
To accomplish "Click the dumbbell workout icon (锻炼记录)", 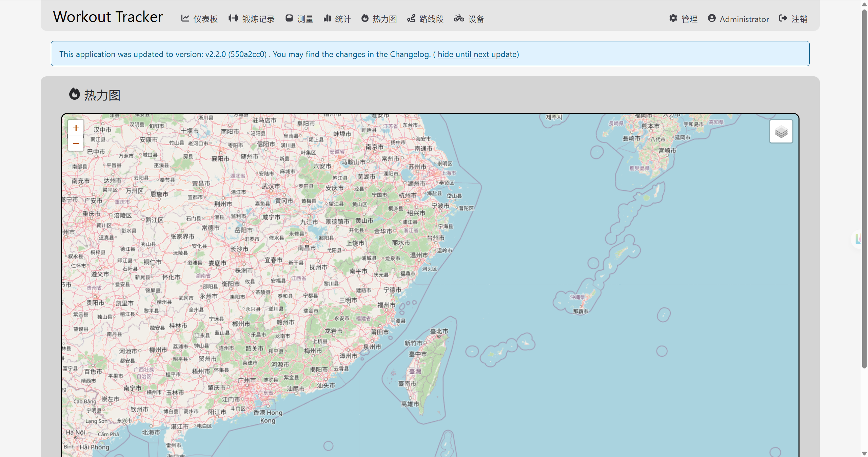I will coord(233,18).
